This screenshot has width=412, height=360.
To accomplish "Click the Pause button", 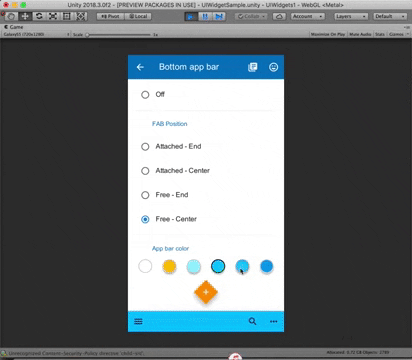I will tap(205, 16).
